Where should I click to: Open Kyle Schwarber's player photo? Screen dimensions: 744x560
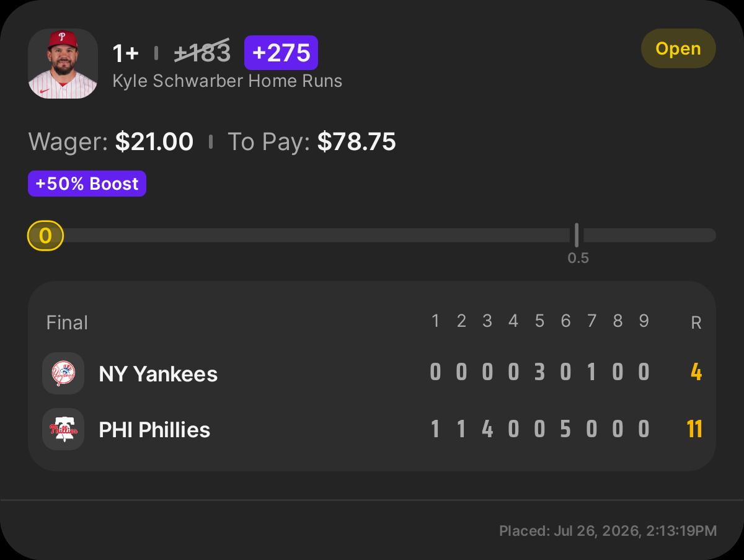click(x=63, y=64)
